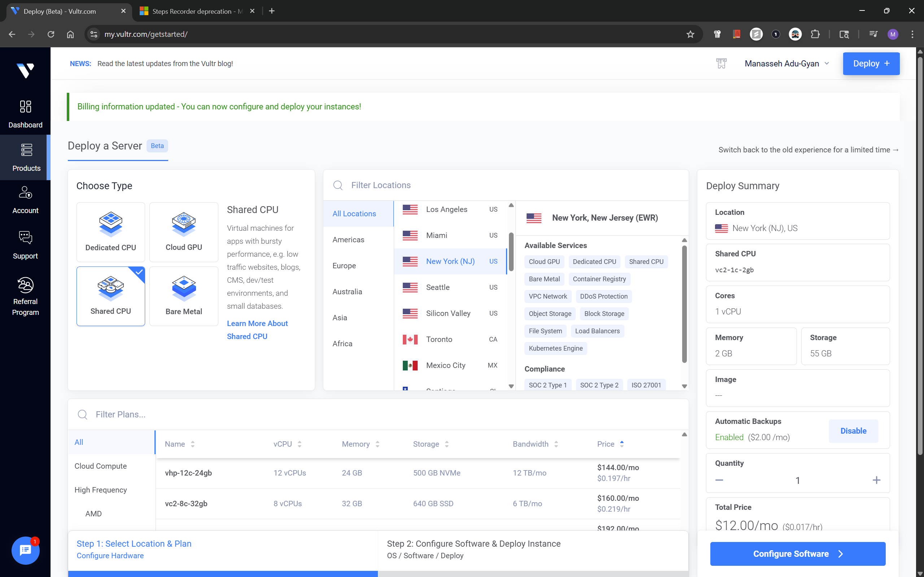Open Chrome three-dot menu
Viewport: 924px width, 577px height.
point(912,34)
